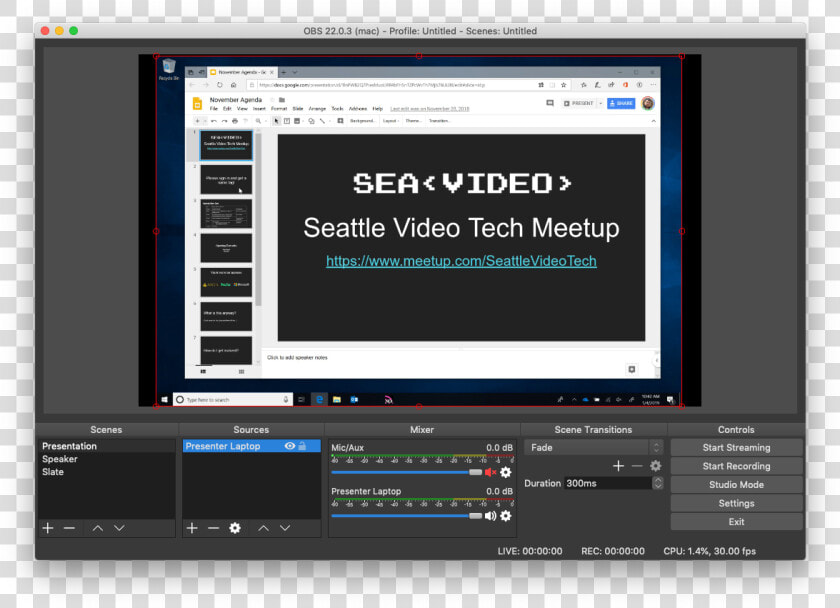Click the browser home icon in the preview

[234, 85]
